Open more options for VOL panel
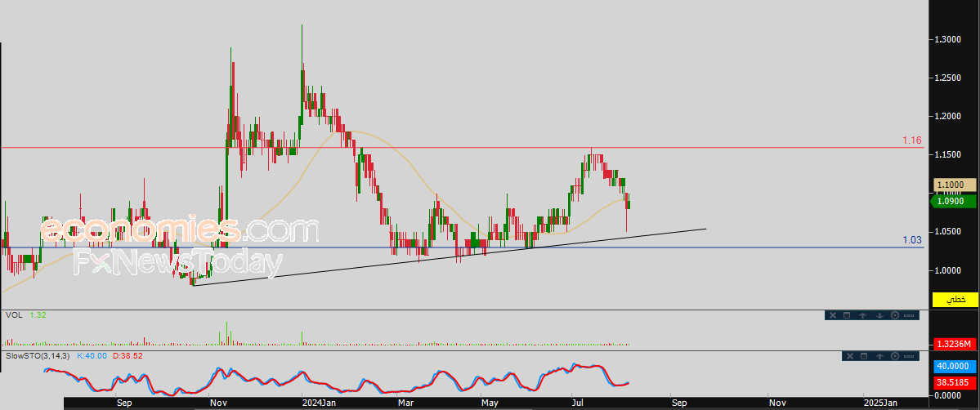 click(x=909, y=315)
